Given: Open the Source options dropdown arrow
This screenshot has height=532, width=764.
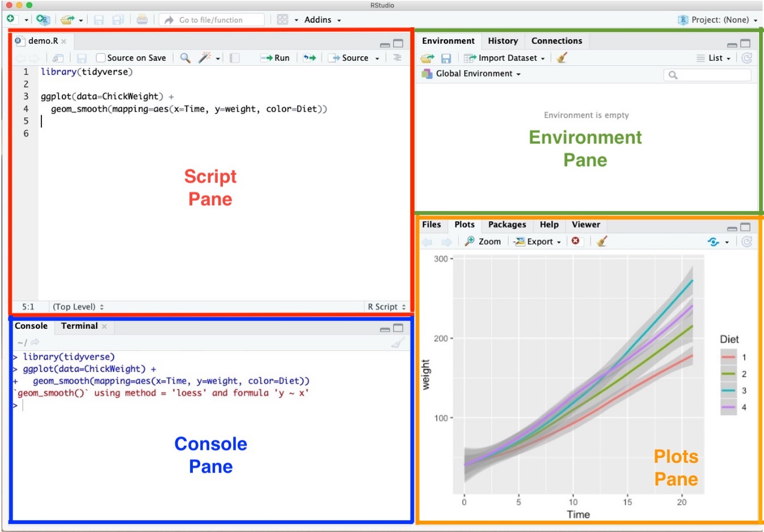Looking at the screenshot, I should coord(377,58).
